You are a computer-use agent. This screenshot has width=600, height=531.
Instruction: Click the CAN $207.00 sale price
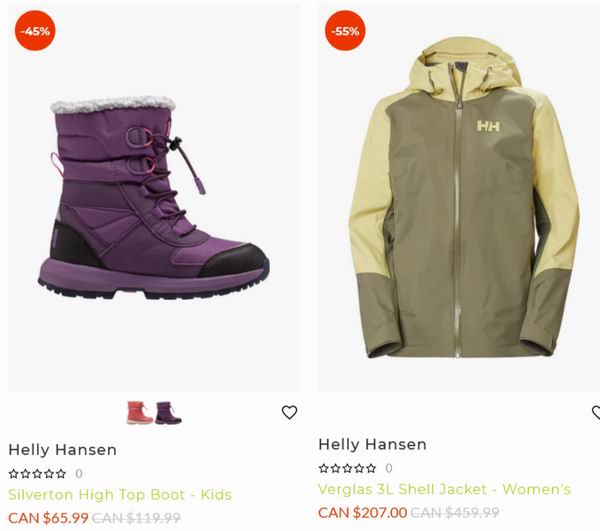(363, 513)
